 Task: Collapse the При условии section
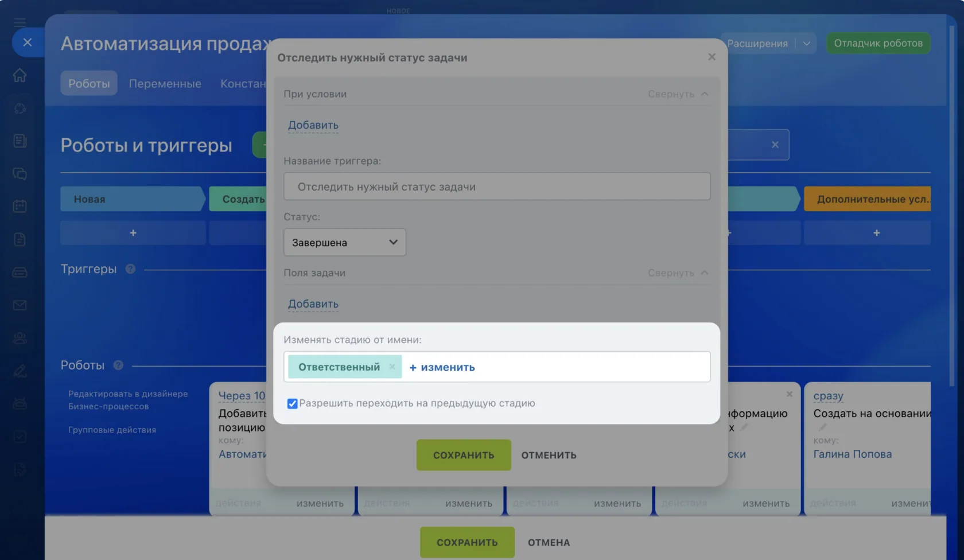678,94
